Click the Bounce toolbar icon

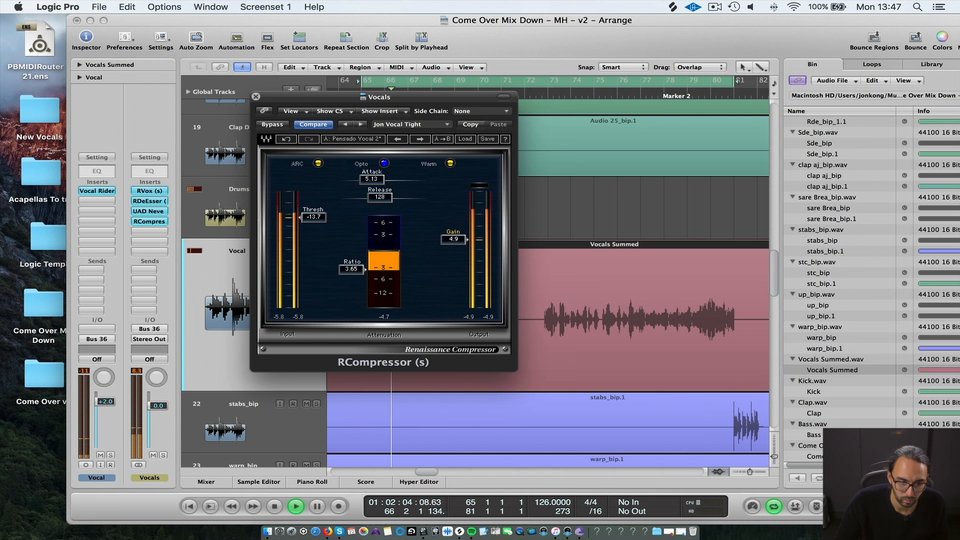pos(915,40)
